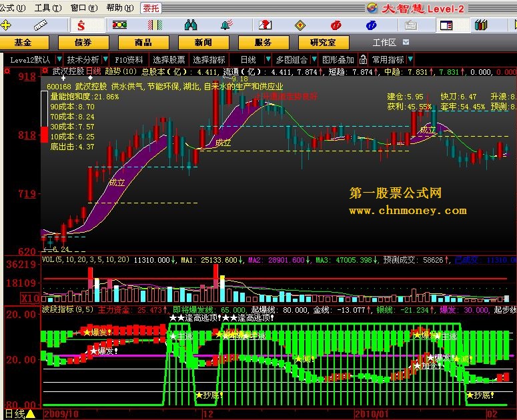Viewport: 517px width, 420px height.
Task: Expand the 技术分析 dropdown arrow
Action: pos(105,59)
